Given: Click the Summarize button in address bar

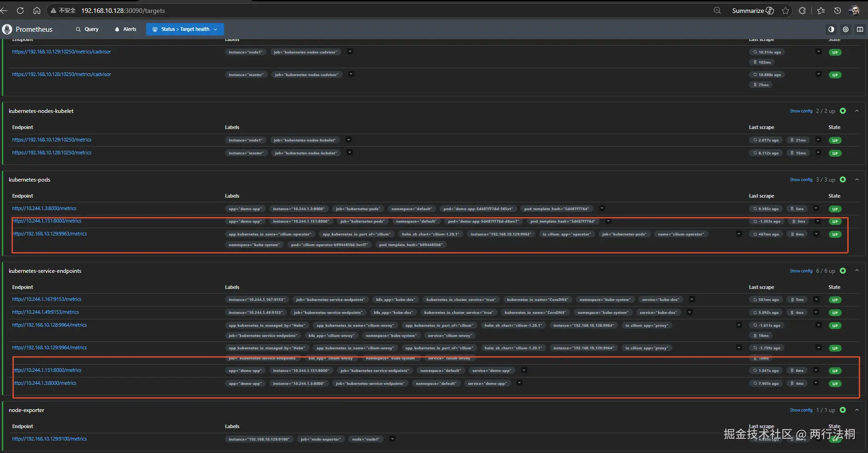Looking at the screenshot, I should 753,11.
